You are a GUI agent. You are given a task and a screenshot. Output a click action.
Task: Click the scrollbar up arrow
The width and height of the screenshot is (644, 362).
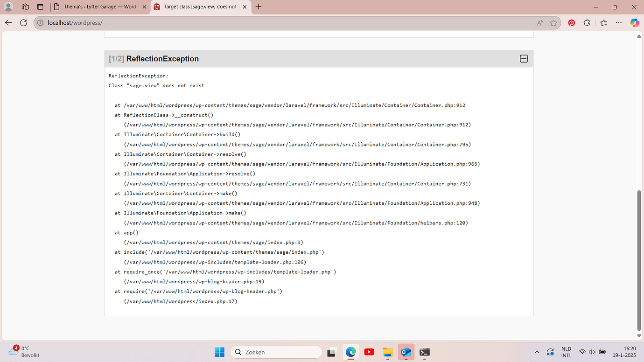click(x=639, y=36)
